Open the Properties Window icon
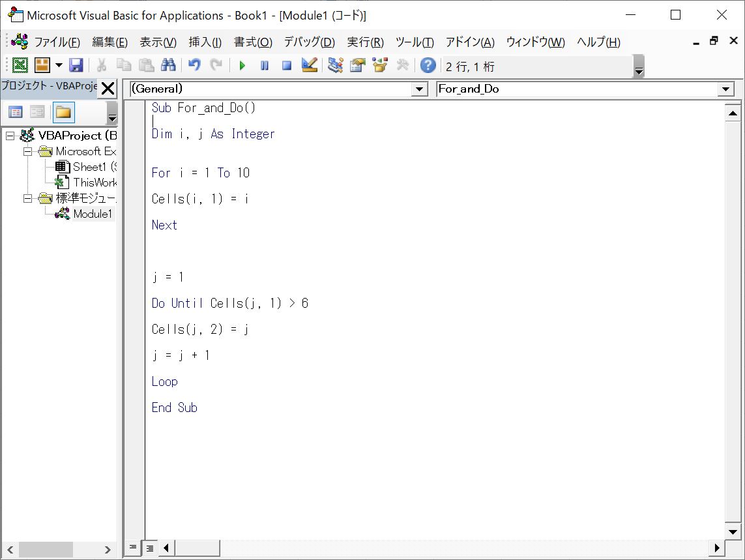745x560 pixels. pos(357,65)
